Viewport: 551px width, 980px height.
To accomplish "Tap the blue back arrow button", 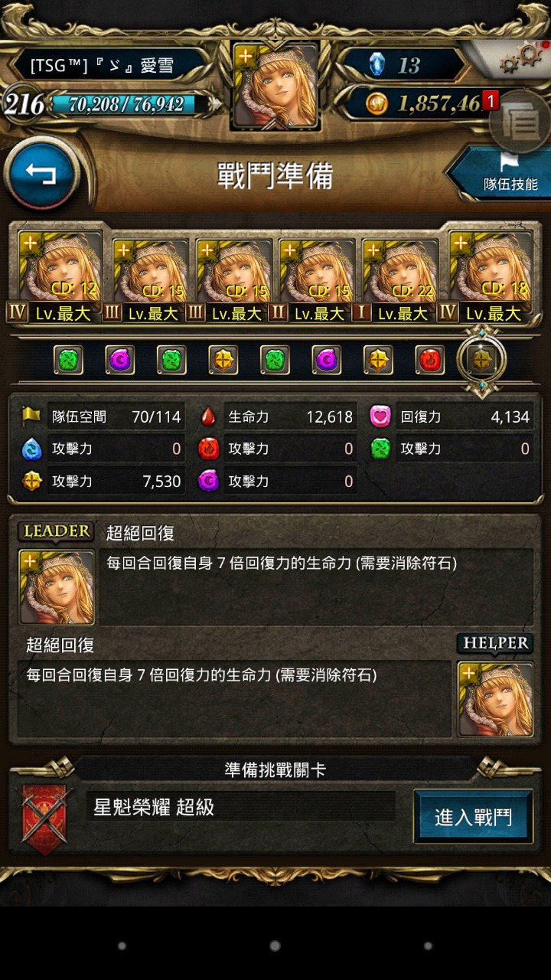I will [42, 174].
